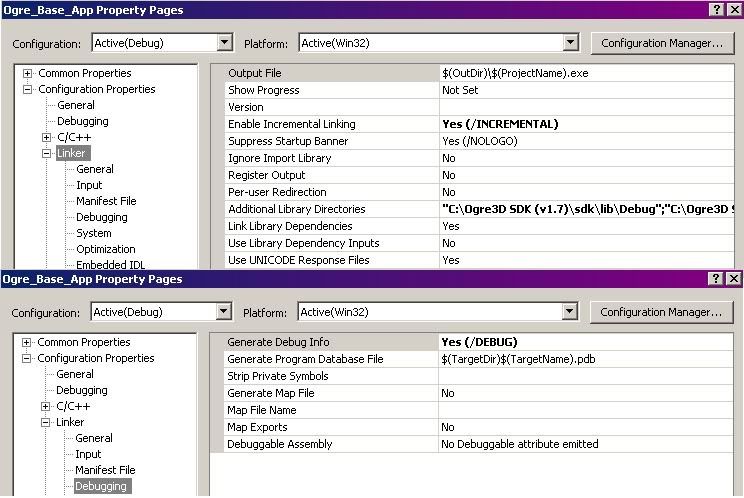Click Configuration Manager button in top window
This screenshot has width=744, height=498.
point(662,43)
